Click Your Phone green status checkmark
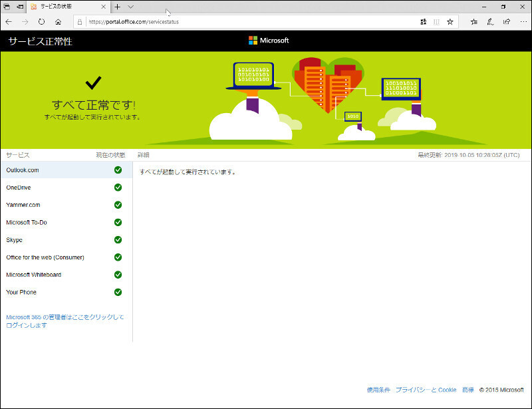 click(x=118, y=292)
